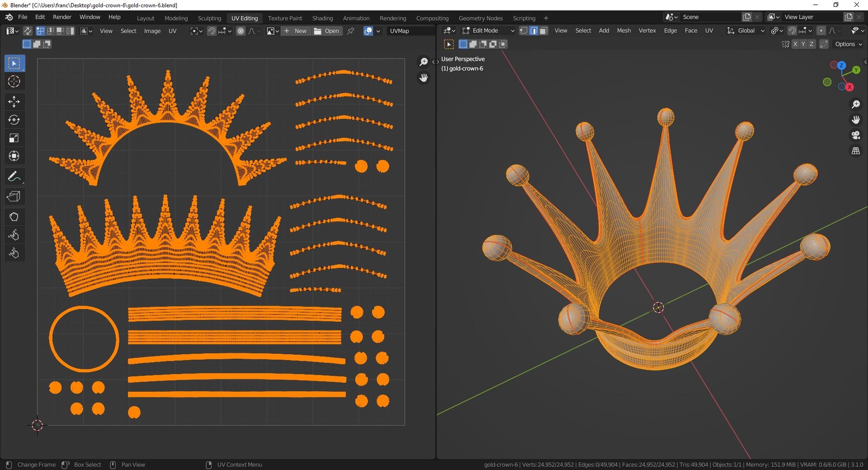868x470 pixels.
Task: Click the Open image button
Action: click(326, 31)
